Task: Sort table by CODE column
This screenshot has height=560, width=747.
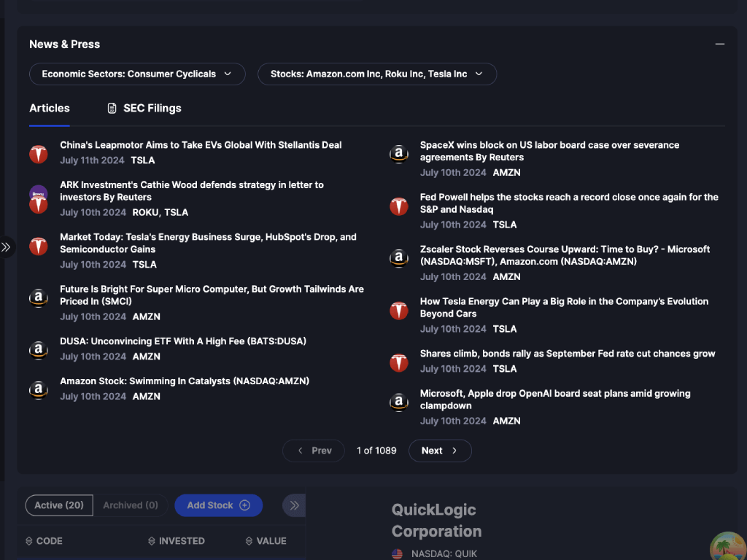Action: (44, 541)
